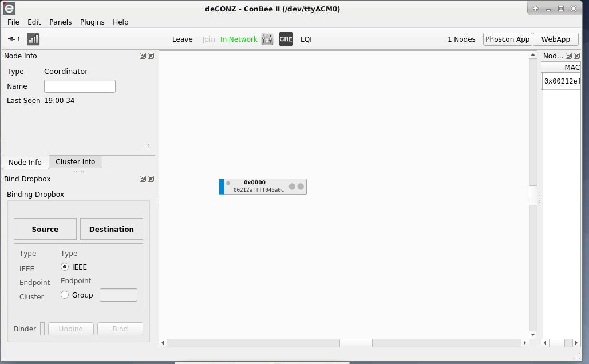Toggle the LQI display button
Image resolution: width=589 pixels, height=364 pixels.
pyautogui.click(x=306, y=39)
